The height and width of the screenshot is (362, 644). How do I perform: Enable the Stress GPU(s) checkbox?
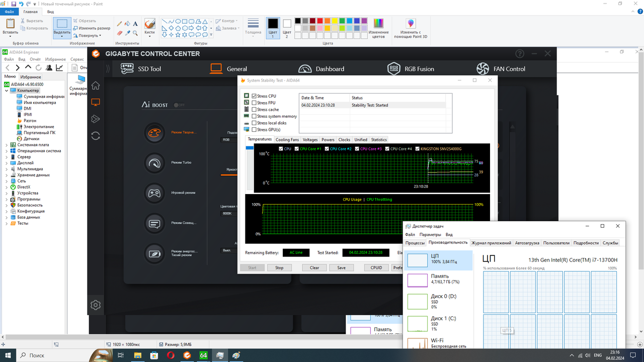point(254,130)
